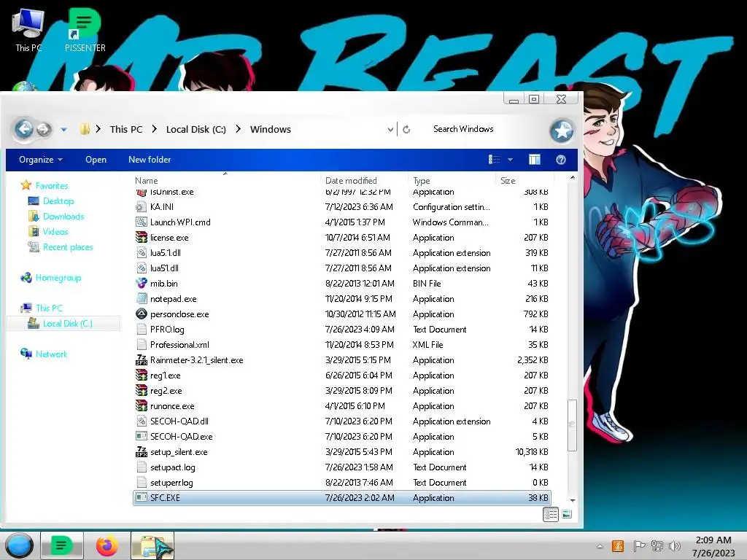Open Desktop in the navigation pane

58,201
